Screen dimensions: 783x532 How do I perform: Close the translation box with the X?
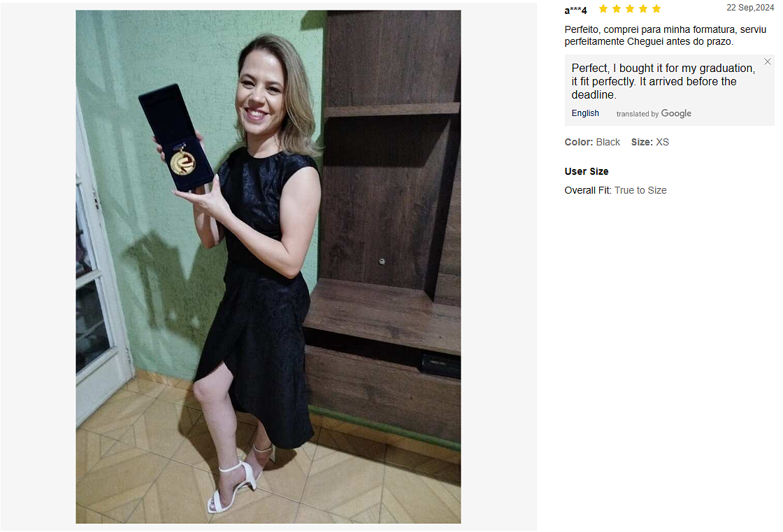(x=768, y=62)
